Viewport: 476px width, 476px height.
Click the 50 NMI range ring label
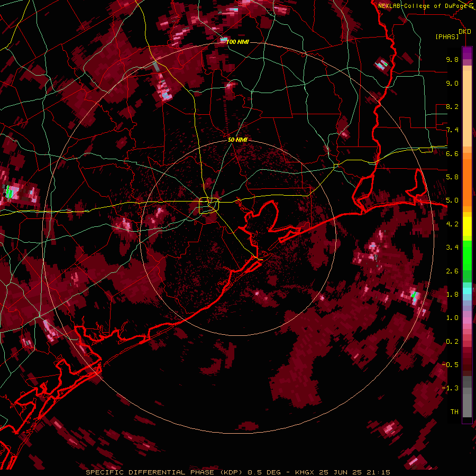pyautogui.click(x=237, y=140)
